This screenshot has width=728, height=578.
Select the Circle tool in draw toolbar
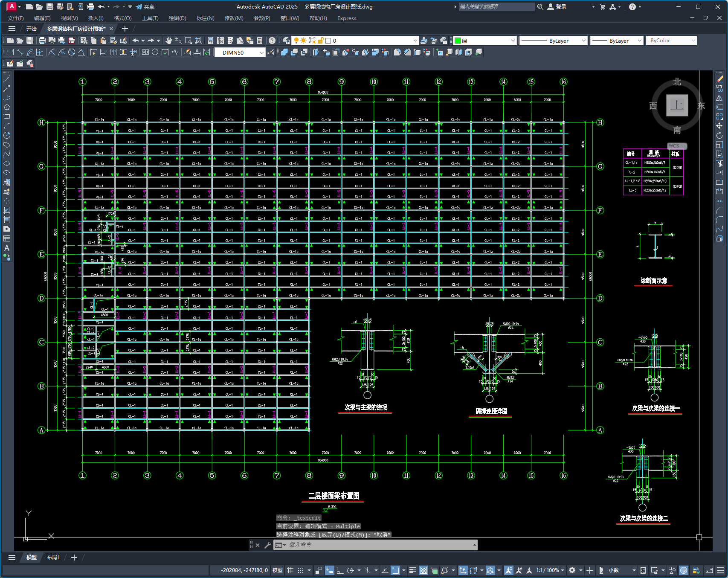(7, 135)
